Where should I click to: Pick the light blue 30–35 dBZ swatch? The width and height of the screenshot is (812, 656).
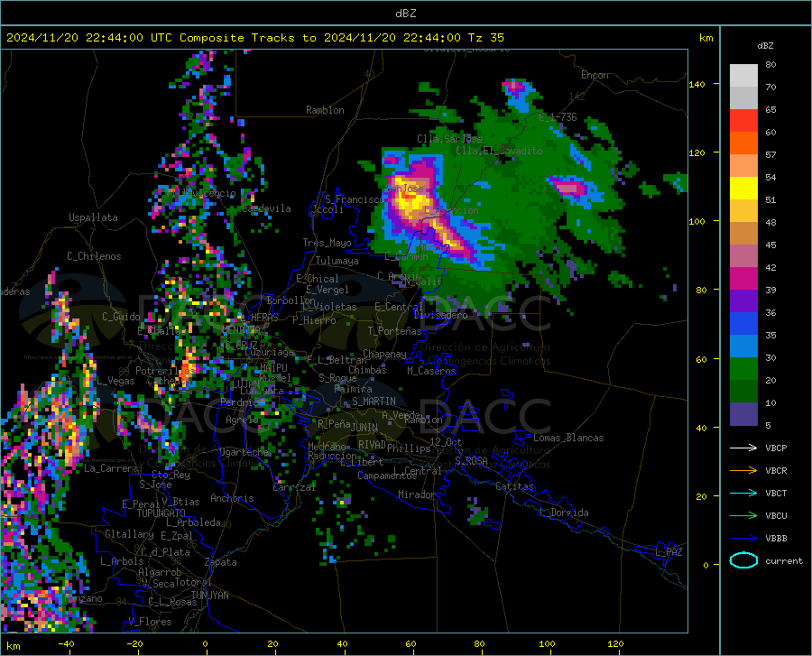coord(743,346)
